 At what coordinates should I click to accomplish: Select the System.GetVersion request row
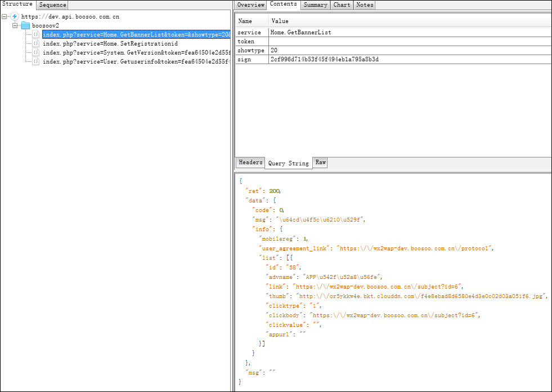click(x=137, y=52)
